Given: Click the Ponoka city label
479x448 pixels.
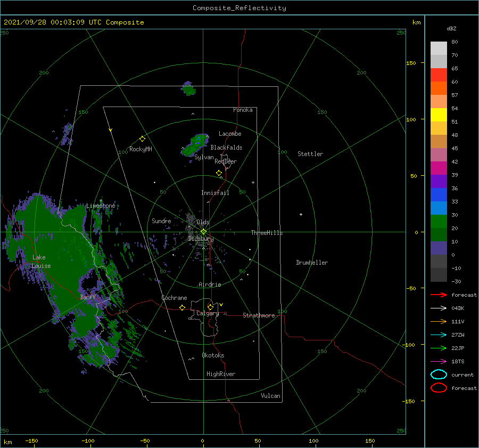Looking at the screenshot, I should (243, 110).
